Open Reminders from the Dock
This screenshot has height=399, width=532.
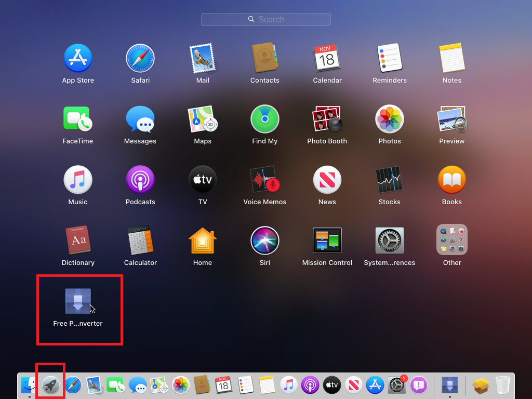tap(245, 385)
